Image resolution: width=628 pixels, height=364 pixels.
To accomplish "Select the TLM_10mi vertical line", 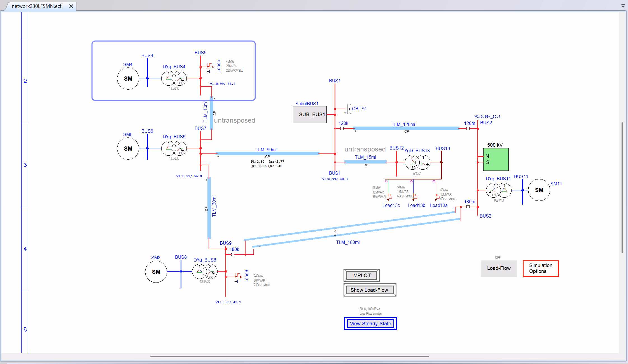I will (211, 113).
